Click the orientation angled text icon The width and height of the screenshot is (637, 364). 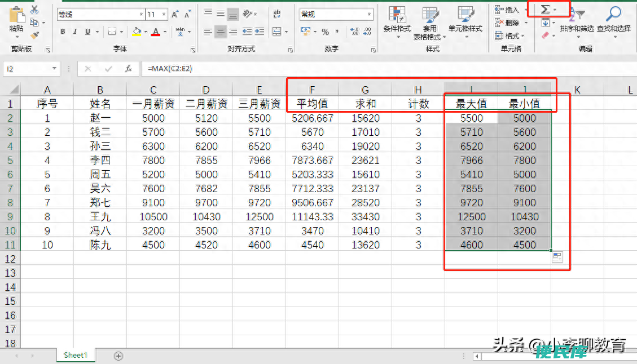[x=247, y=14]
